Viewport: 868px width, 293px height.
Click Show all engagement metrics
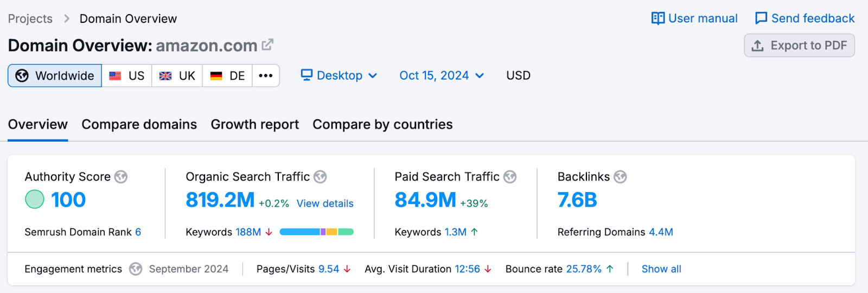click(x=661, y=269)
